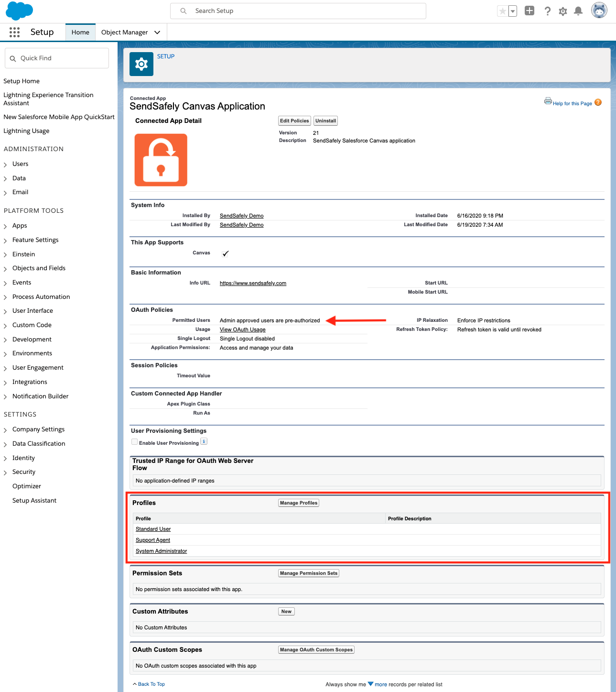This screenshot has height=692, width=616.
Task: Click the SETUP breadcrumb text
Action: (x=166, y=56)
